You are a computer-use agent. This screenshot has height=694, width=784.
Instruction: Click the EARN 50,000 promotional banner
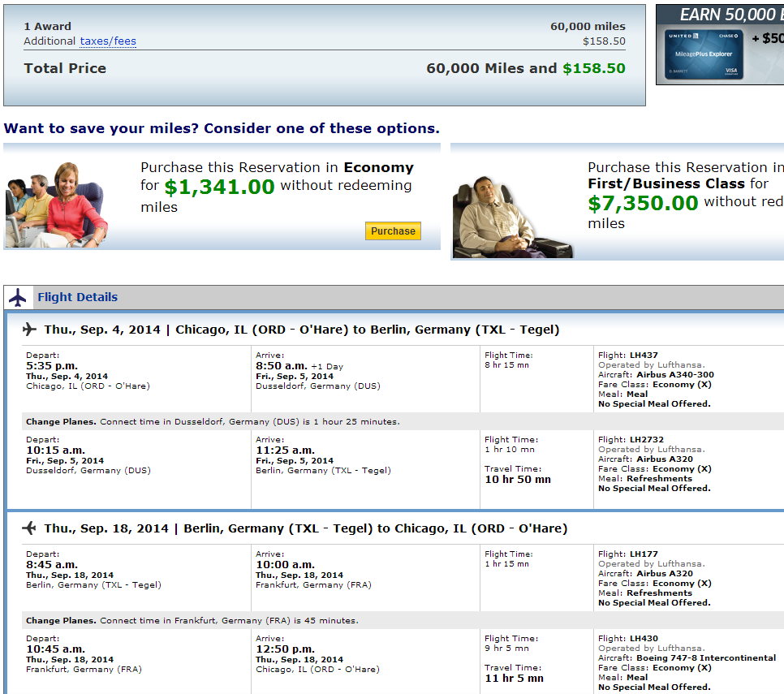(x=720, y=45)
